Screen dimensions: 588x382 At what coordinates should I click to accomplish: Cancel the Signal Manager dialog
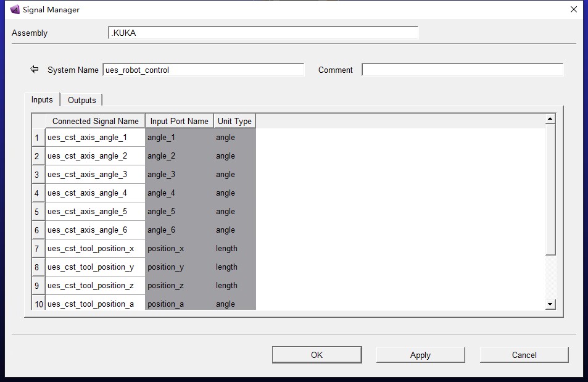click(524, 355)
